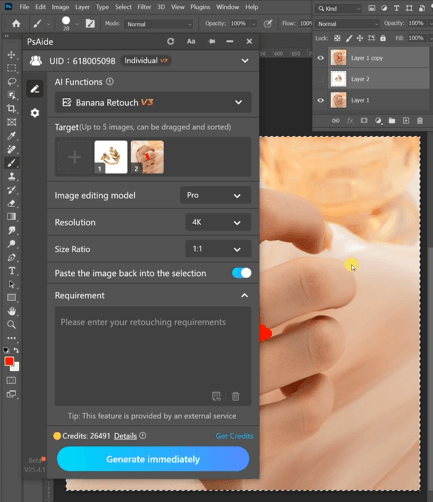Open the Filter menu
Image resolution: width=433 pixels, height=502 pixels.
point(144,7)
